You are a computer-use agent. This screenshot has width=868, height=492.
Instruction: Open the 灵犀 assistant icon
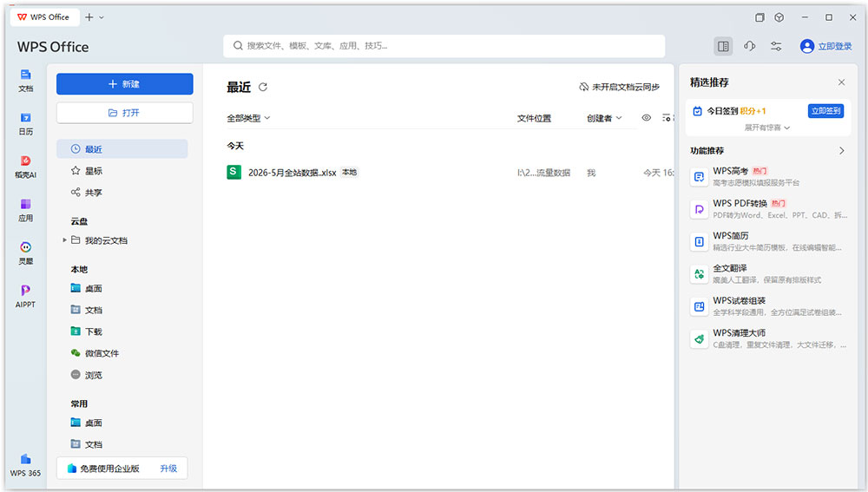coord(25,253)
